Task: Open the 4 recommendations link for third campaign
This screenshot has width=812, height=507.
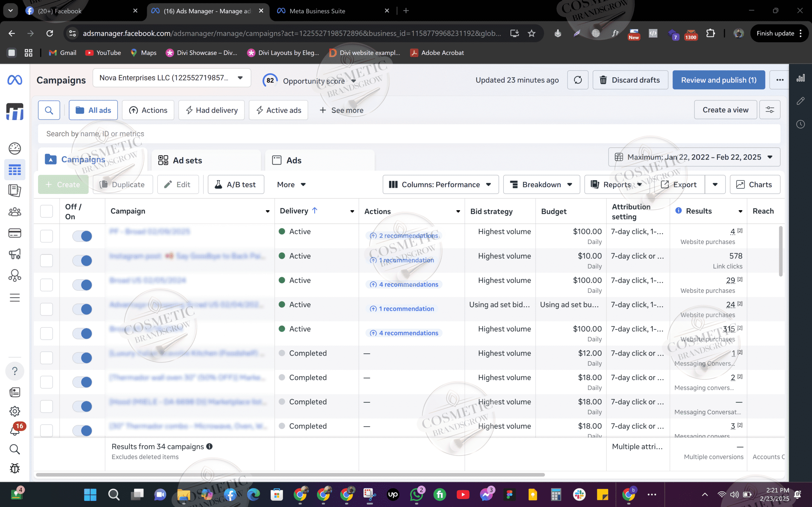Action: point(408,284)
